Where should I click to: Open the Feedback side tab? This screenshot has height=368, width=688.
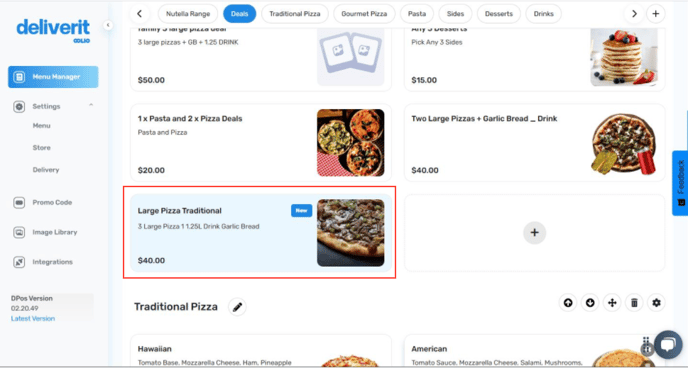click(x=680, y=183)
